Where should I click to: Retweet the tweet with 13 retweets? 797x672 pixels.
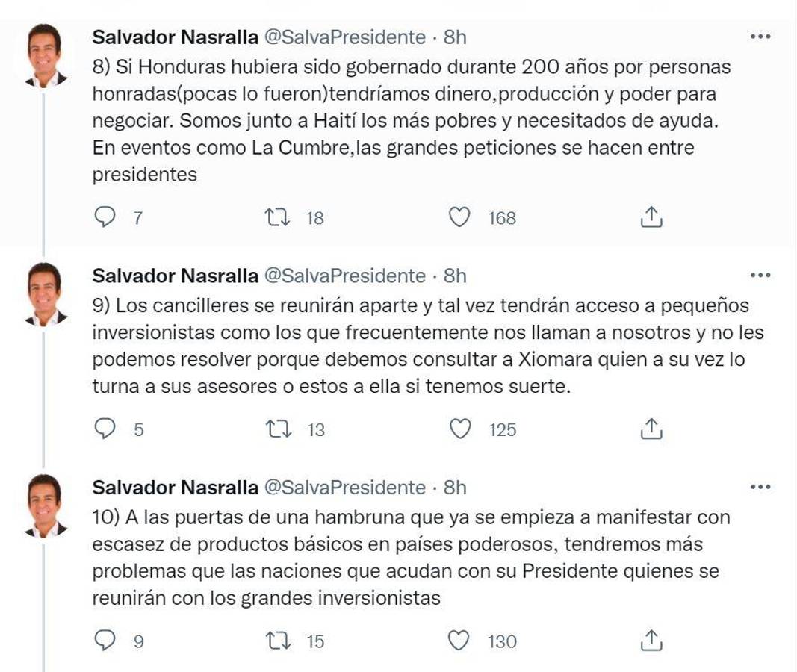point(278,429)
